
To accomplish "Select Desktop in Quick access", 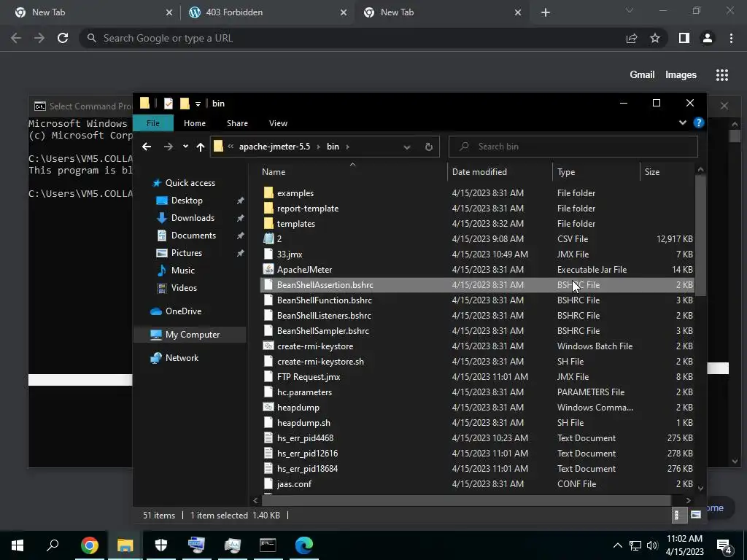I will [x=187, y=201].
